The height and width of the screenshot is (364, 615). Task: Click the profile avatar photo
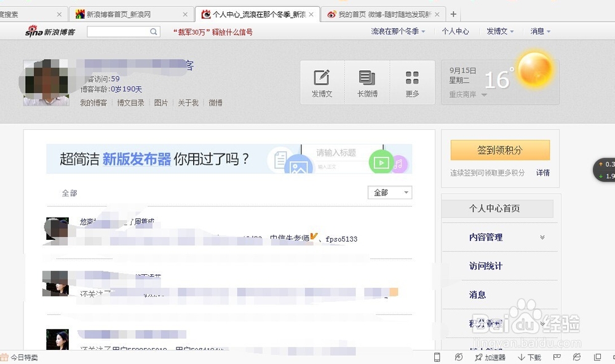(46, 83)
